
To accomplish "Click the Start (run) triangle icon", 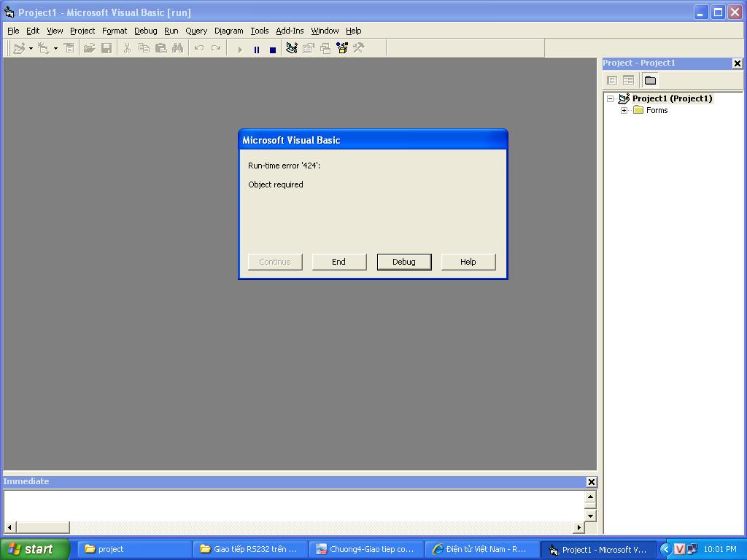I will (240, 50).
